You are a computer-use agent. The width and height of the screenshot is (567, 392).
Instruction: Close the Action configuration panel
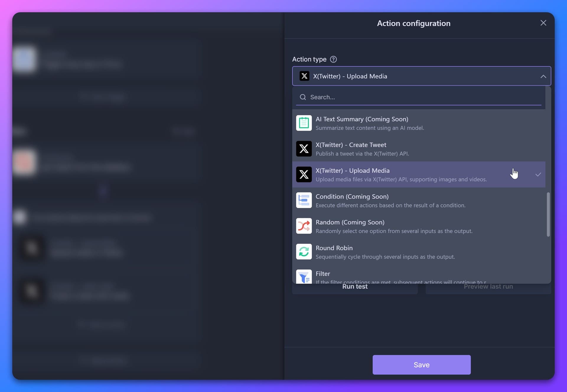click(543, 23)
